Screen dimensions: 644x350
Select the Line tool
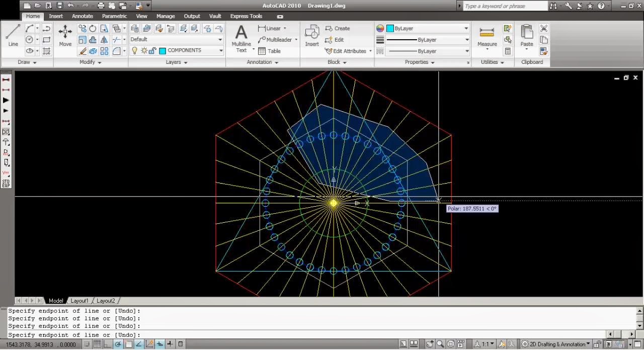click(13, 34)
